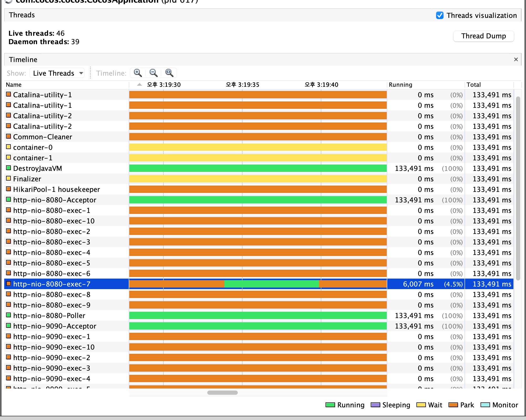The image size is (526, 420).
Task: Select the http-nio-9090-Acceptor thread row
Action: coord(55,326)
